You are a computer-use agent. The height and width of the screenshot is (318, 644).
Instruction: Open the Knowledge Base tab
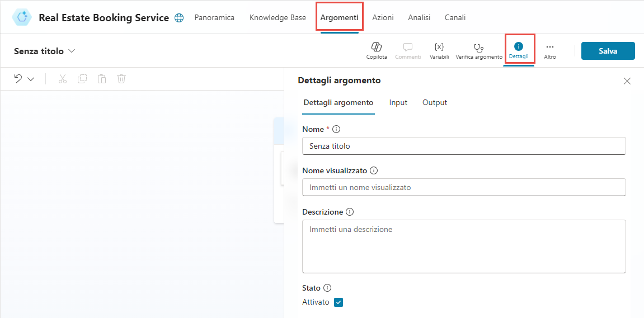[278, 17]
